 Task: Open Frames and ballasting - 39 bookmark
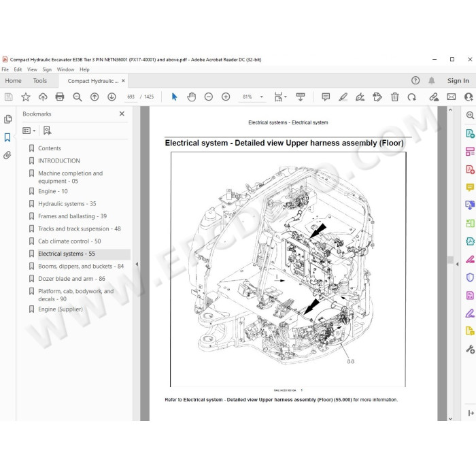[x=72, y=216]
